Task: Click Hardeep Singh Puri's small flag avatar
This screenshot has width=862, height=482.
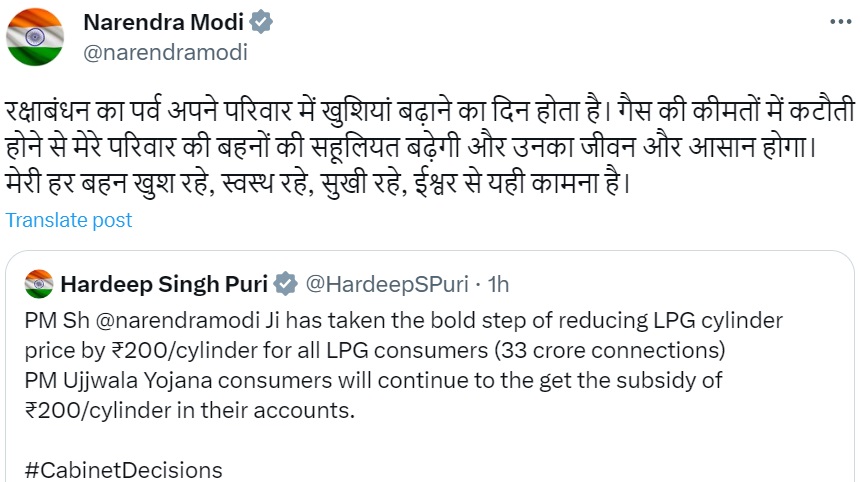Action: (38, 284)
